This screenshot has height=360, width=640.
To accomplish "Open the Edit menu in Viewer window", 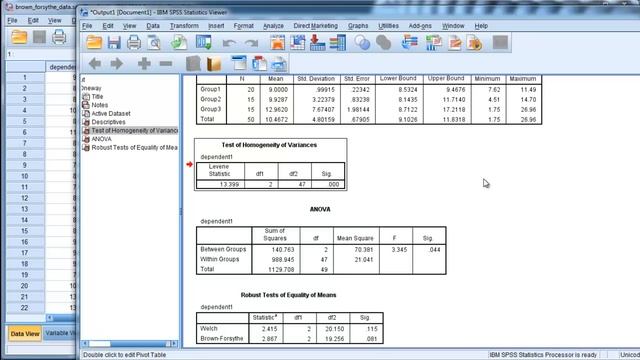I will pos(108,26).
